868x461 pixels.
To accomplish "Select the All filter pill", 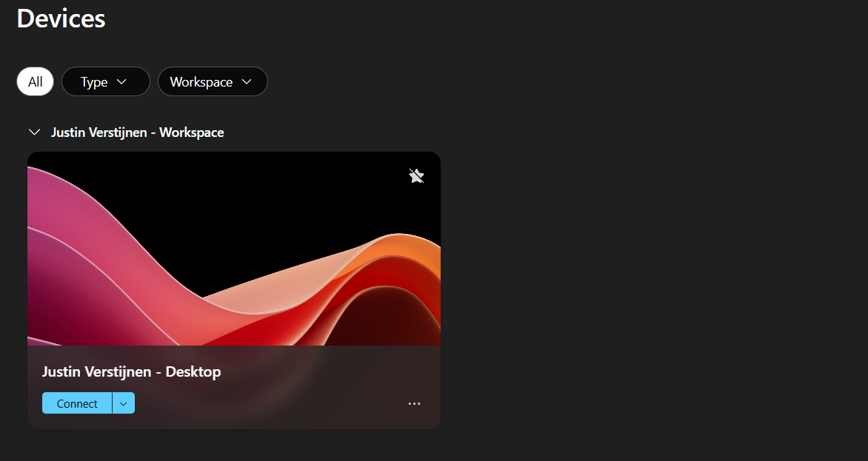I will 35,82.
